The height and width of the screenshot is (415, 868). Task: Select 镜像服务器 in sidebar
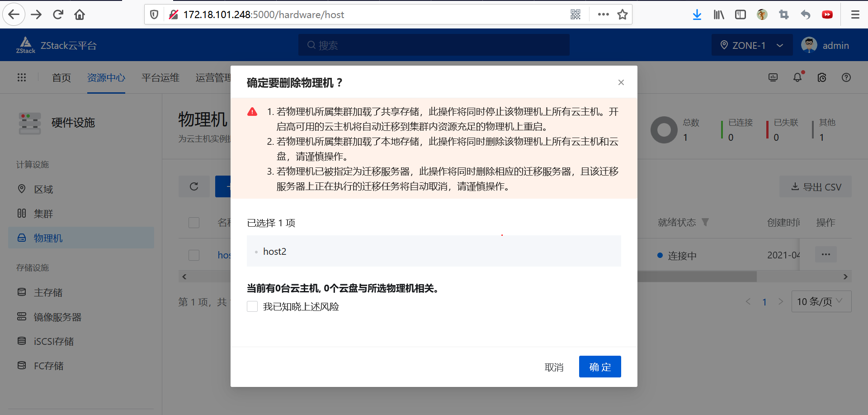(x=81, y=317)
